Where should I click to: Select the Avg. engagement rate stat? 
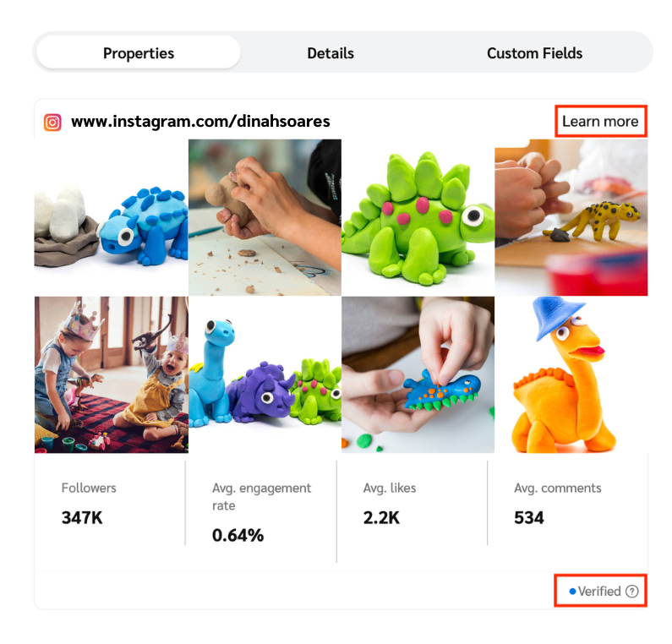click(x=262, y=512)
